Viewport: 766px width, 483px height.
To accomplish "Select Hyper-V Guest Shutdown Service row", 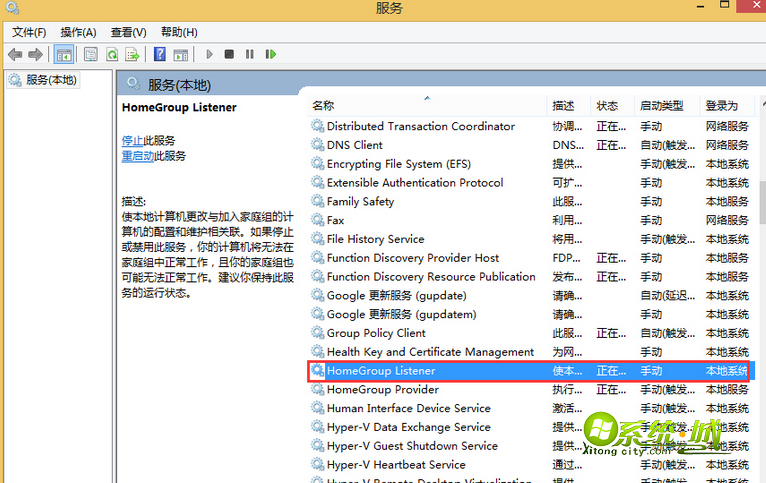I will click(531, 446).
